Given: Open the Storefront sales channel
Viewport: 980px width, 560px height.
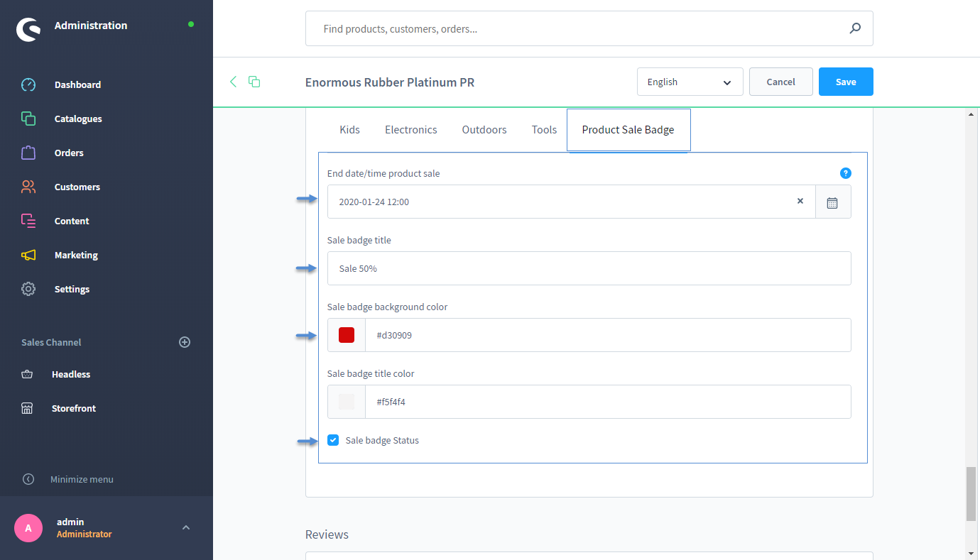Looking at the screenshot, I should (x=74, y=408).
